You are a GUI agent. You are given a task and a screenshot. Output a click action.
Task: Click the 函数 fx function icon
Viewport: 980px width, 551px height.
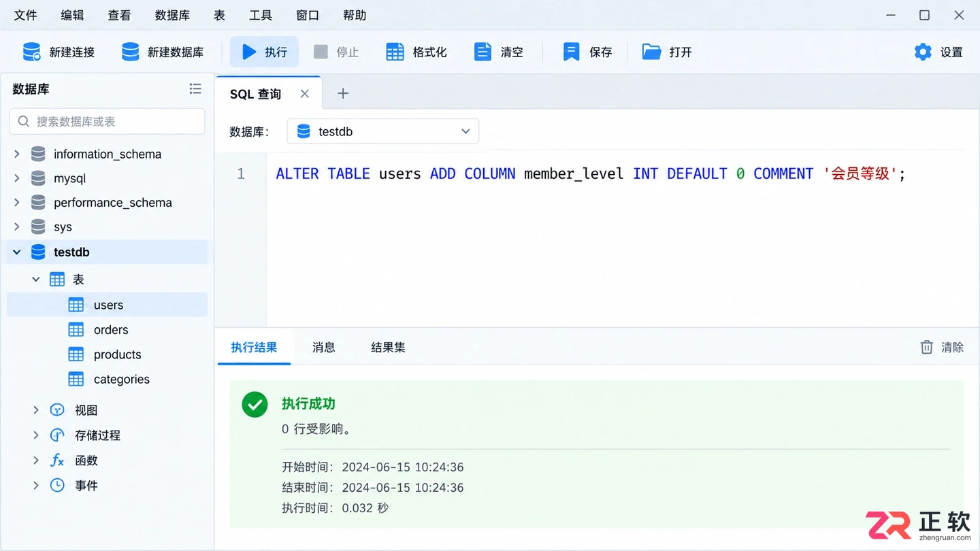pyautogui.click(x=57, y=461)
